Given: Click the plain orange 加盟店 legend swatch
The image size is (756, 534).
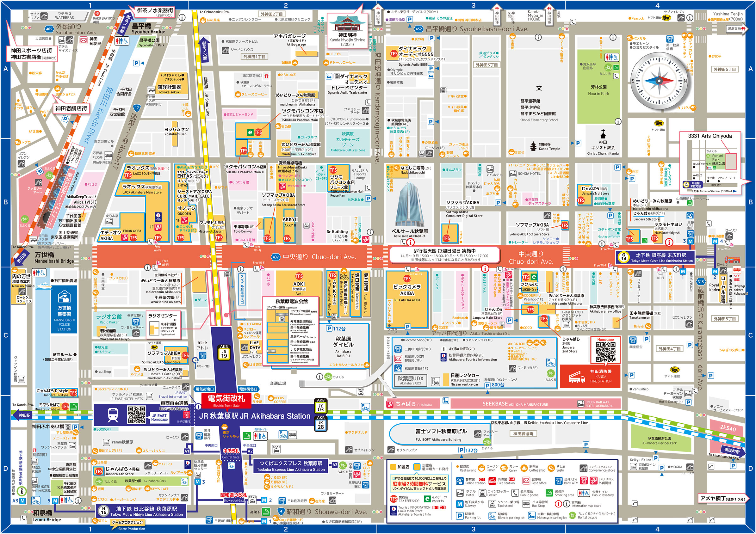Looking at the screenshot, I should point(393,467).
